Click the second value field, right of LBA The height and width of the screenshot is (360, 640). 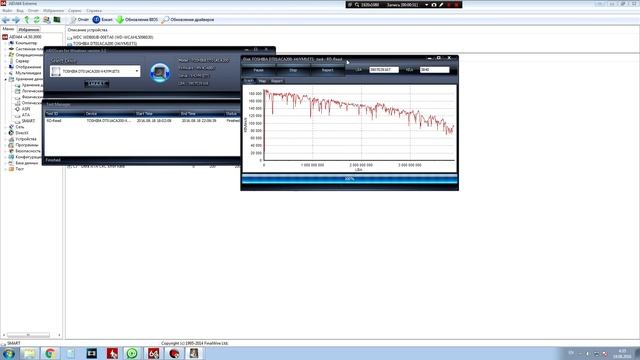point(435,70)
